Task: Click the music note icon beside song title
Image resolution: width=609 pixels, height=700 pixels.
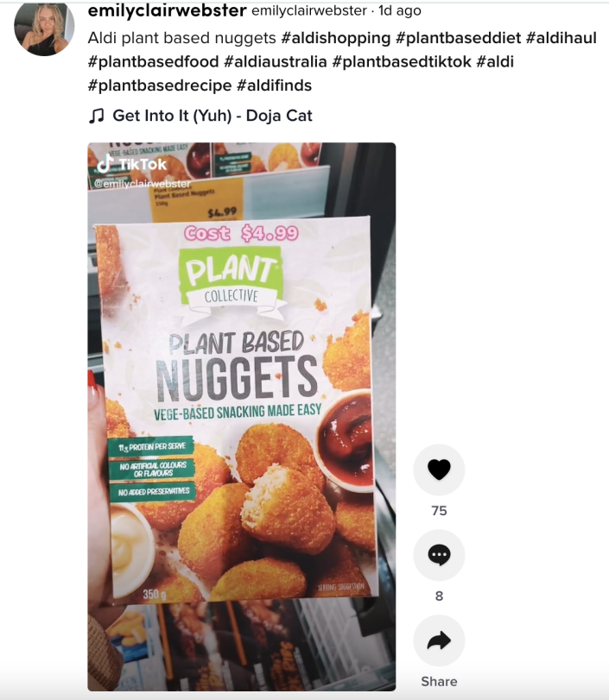Action: pos(96,116)
